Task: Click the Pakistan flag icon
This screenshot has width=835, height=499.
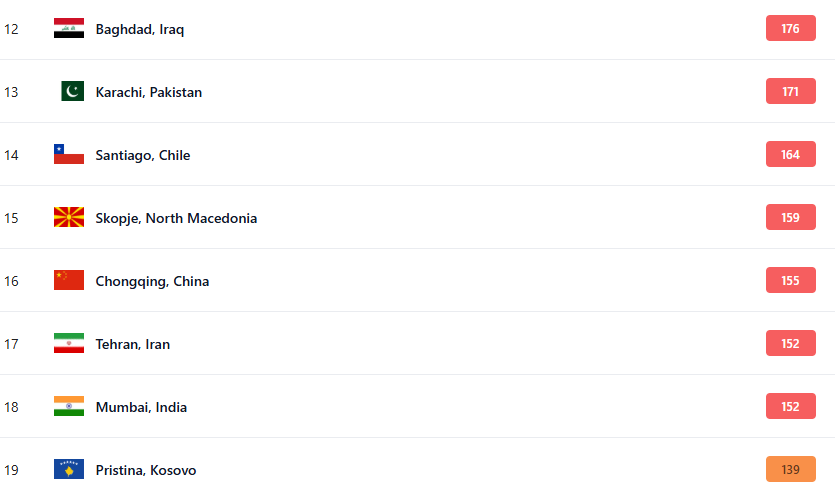Action: 72,92
